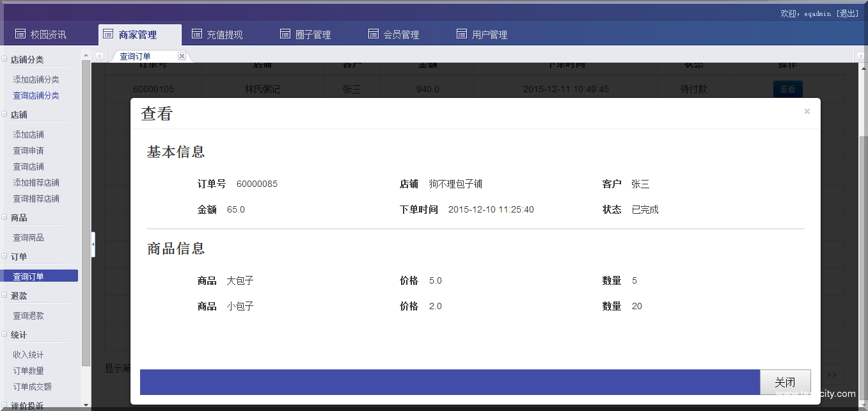Viewport: 868px width, 411px height.
Task: Click the 商家管理 tab icon
Action: (107, 34)
